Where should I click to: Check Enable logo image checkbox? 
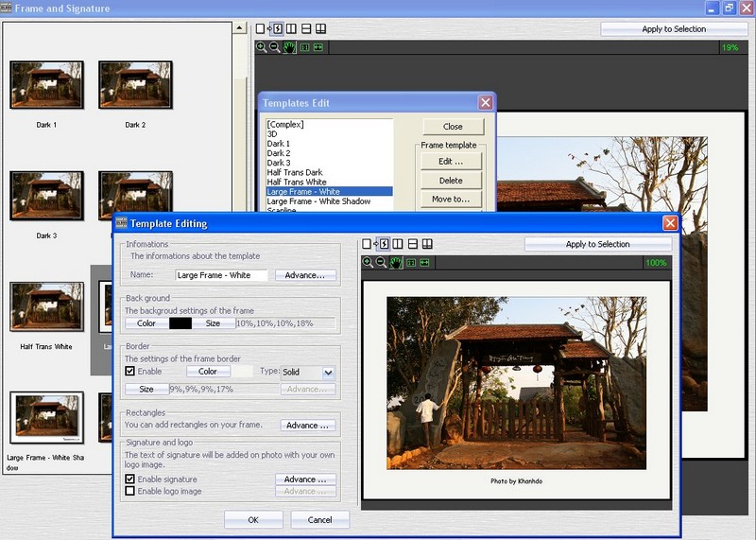point(130,491)
